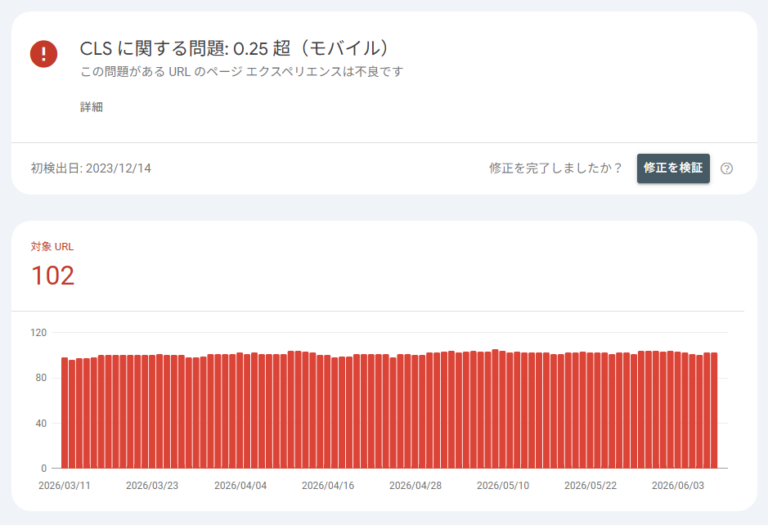
Task: Click the 120 y-axis value label
Action: click(x=39, y=333)
